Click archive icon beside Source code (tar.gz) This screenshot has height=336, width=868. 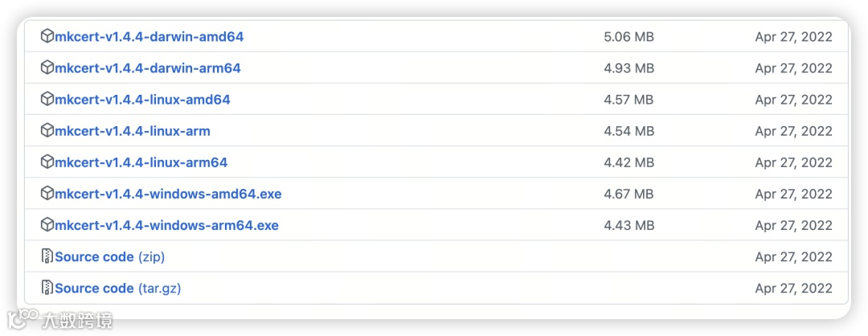pyautogui.click(x=47, y=288)
